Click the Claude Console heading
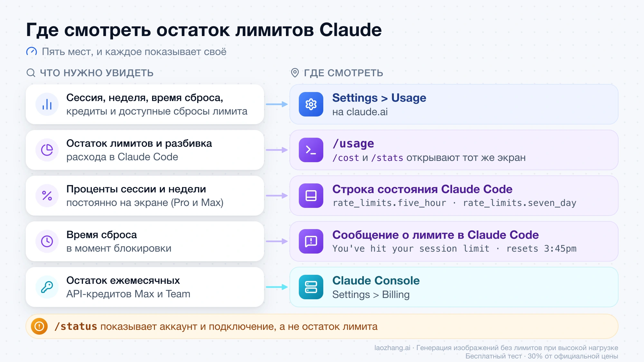This screenshot has width=644, height=362. [x=376, y=281]
